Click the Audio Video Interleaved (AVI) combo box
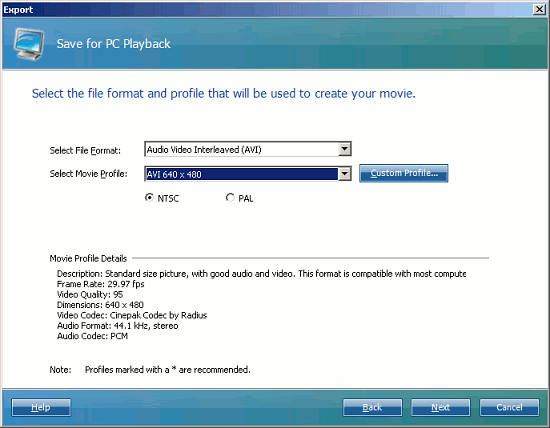550x428 pixels. point(248,149)
